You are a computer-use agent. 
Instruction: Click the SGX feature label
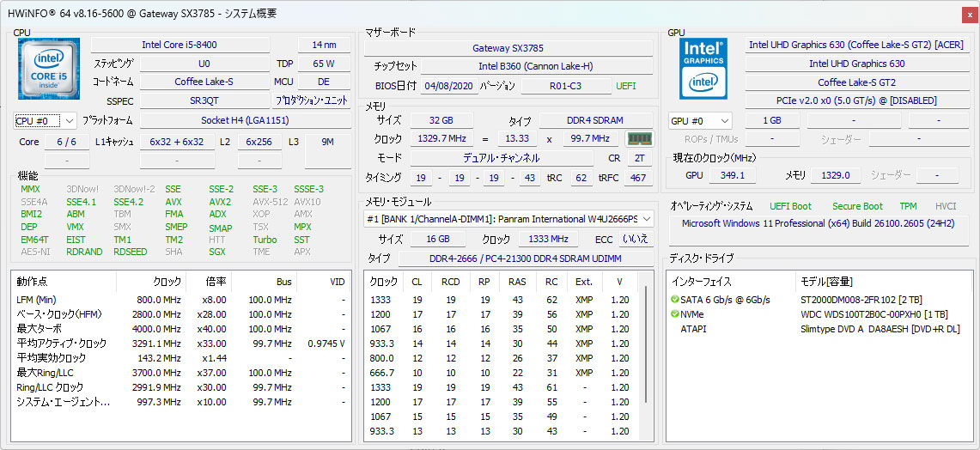(217, 252)
